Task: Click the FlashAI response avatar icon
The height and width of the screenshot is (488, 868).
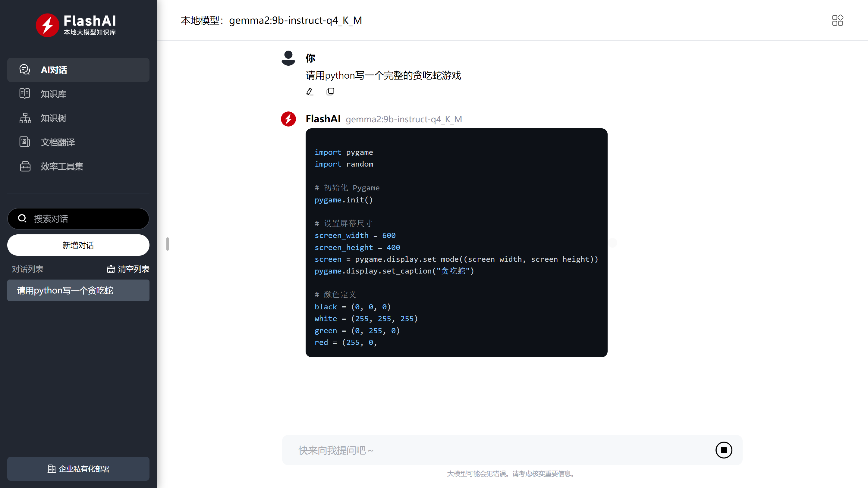Action: 288,119
